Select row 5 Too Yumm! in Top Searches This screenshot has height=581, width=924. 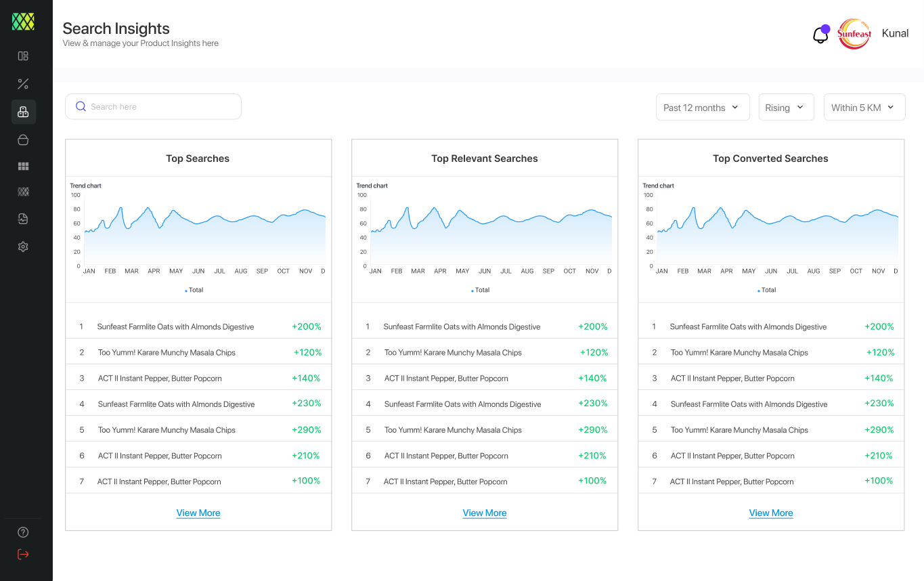coord(198,429)
